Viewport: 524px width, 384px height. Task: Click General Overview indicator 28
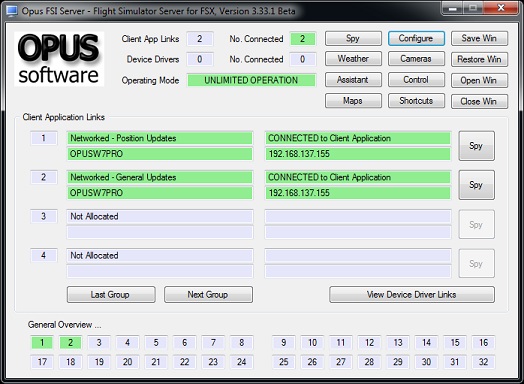pos(369,362)
